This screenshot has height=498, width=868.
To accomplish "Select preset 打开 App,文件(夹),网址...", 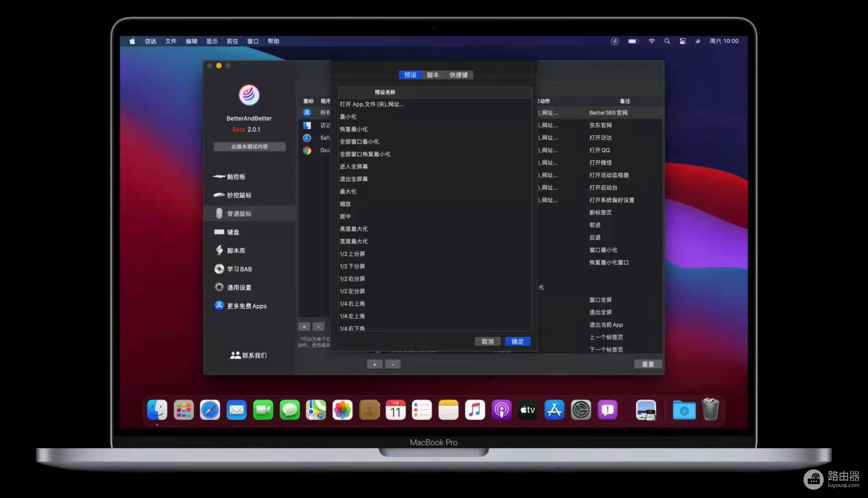I will (x=435, y=104).
